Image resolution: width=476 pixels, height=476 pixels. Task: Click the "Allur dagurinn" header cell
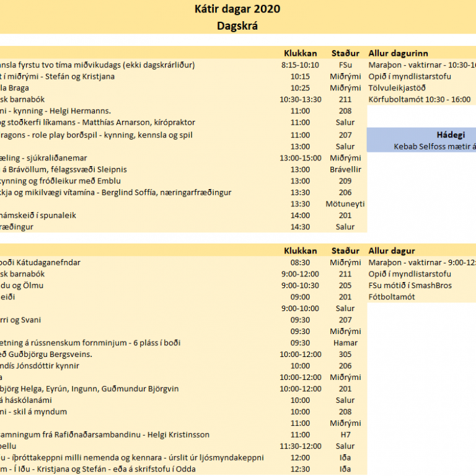click(398, 53)
